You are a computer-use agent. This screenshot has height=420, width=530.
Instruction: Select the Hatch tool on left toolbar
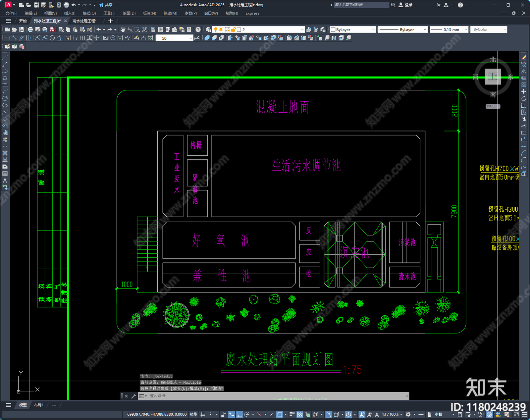tap(5, 153)
